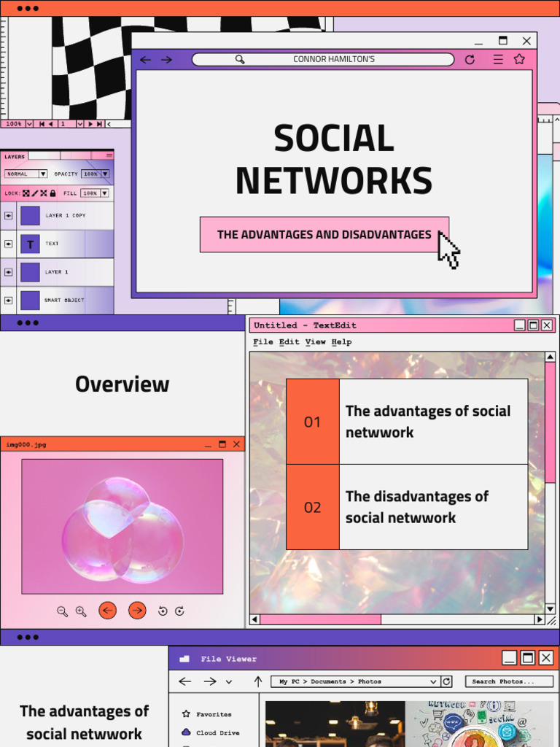Screen dimensions: 560x747
Task: Select the Text layer T thumbnail
Action: [x=30, y=244]
